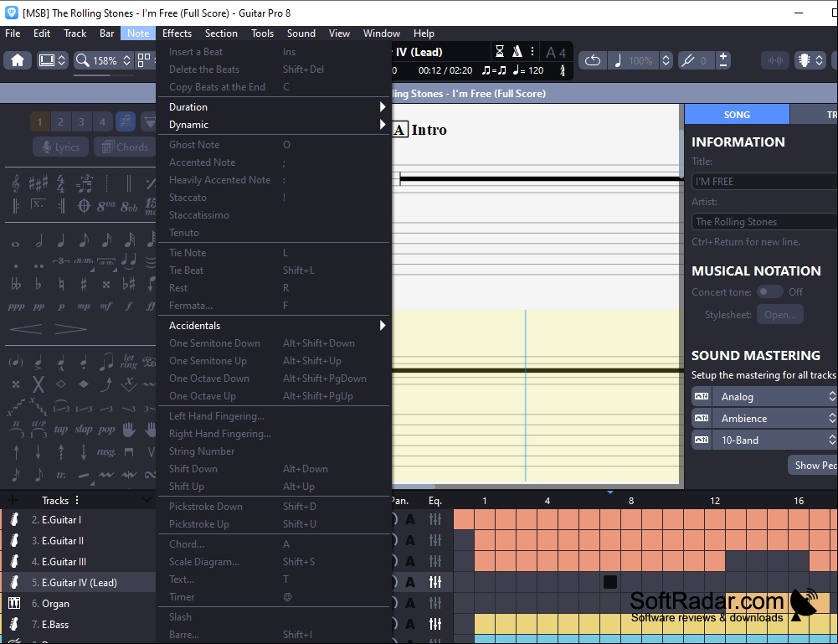
Task: Apply the tap technique
Action: [x=61, y=429]
